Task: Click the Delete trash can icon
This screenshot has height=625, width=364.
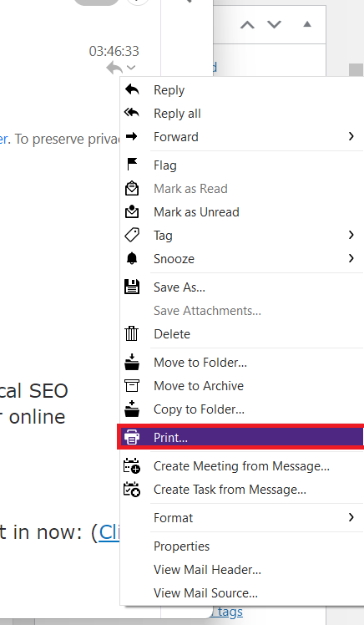Action: 132,333
